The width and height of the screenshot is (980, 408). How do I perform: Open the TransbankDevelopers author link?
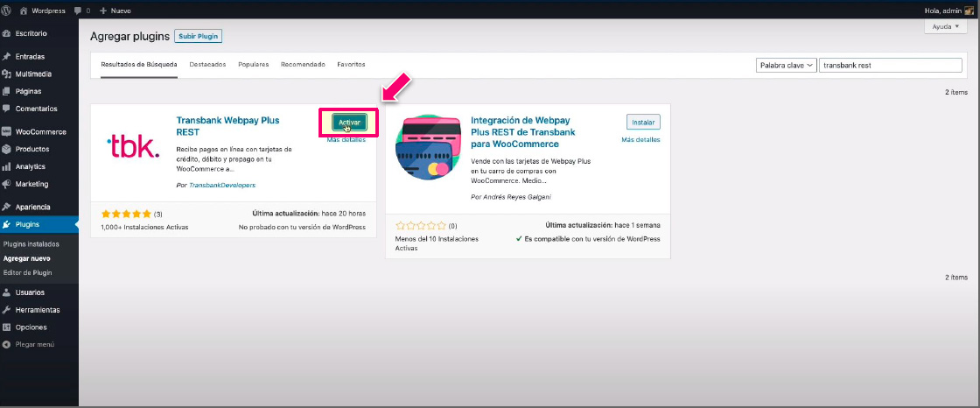(x=222, y=186)
